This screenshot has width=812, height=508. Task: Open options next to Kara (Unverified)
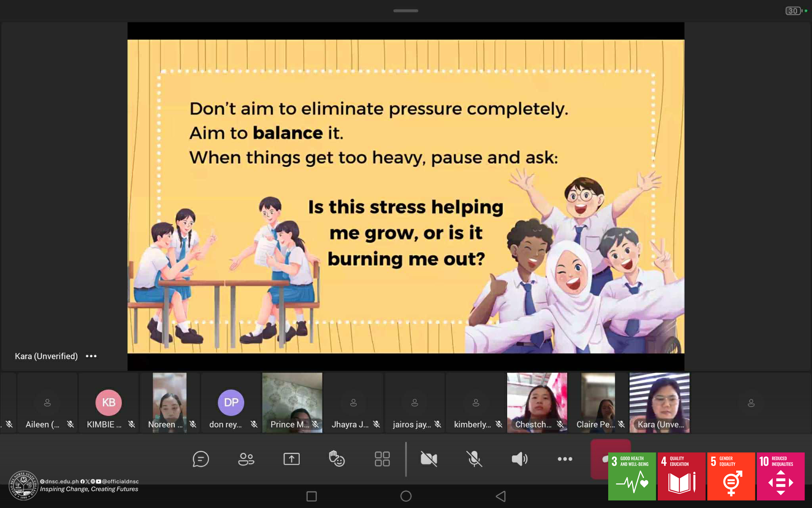pyautogui.click(x=91, y=356)
